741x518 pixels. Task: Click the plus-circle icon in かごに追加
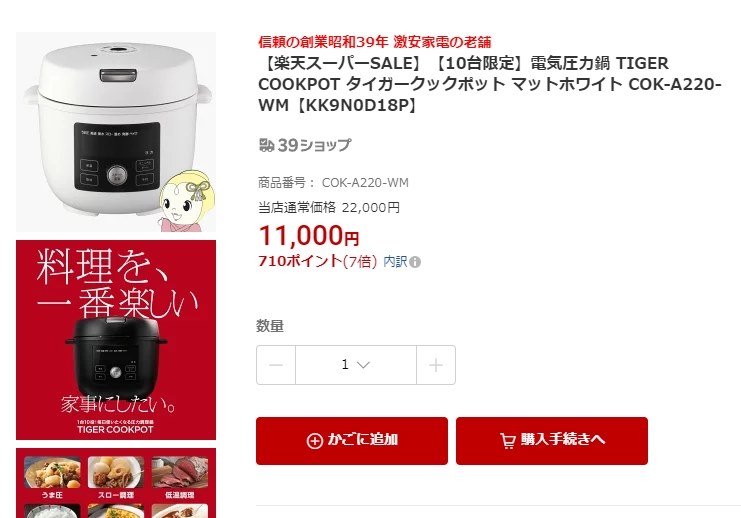(315, 441)
